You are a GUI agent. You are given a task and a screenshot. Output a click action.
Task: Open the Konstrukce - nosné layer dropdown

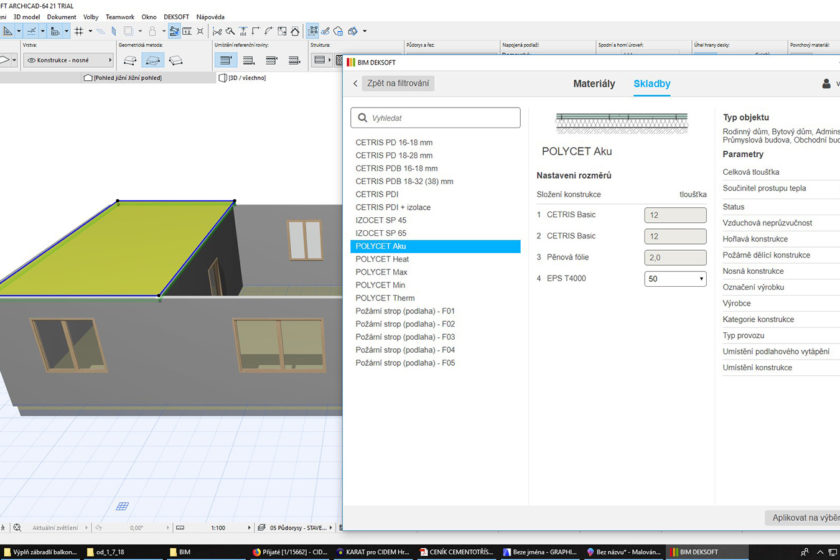(69, 60)
